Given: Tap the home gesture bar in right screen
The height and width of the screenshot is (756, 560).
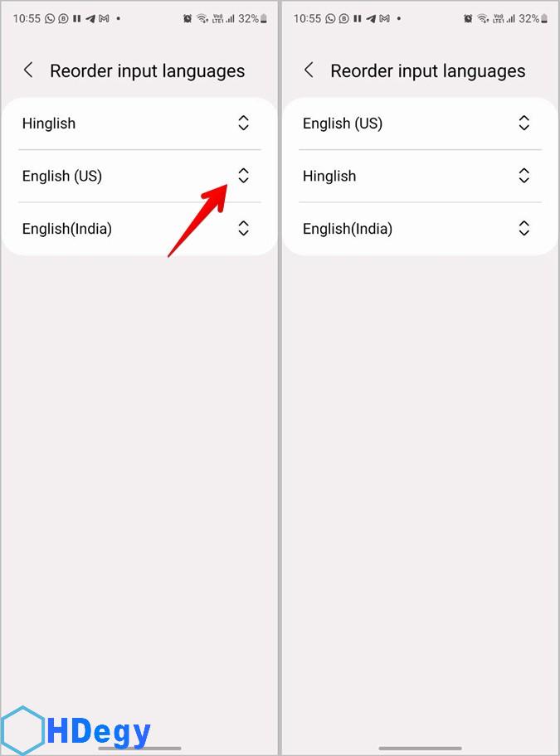Looking at the screenshot, I should tap(420, 749).
